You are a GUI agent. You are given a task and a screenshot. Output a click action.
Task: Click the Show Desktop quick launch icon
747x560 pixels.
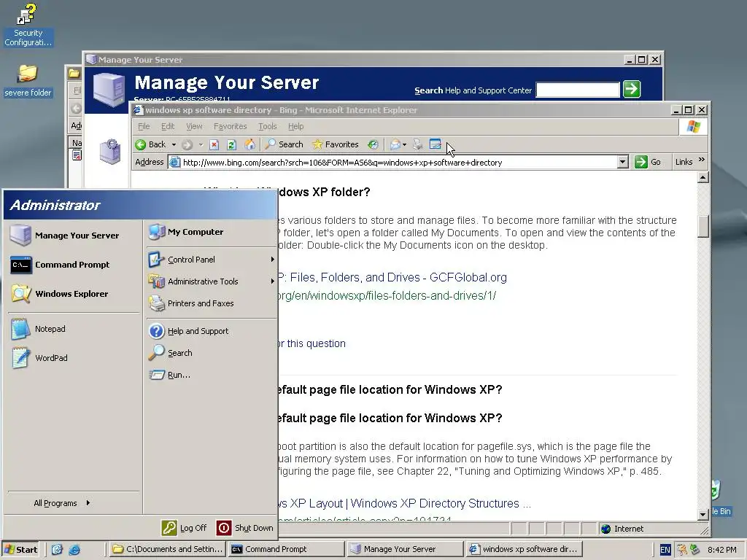(x=57, y=550)
